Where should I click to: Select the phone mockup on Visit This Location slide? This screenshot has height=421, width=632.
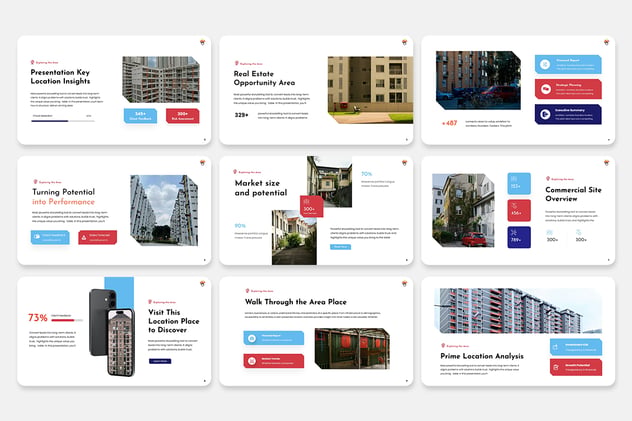pyautogui.click(x=112, y=332)
